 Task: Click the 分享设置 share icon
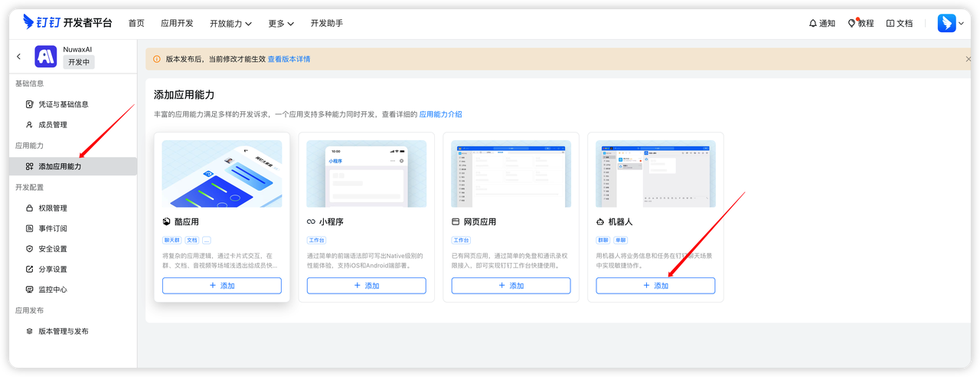tap(30, 270)
